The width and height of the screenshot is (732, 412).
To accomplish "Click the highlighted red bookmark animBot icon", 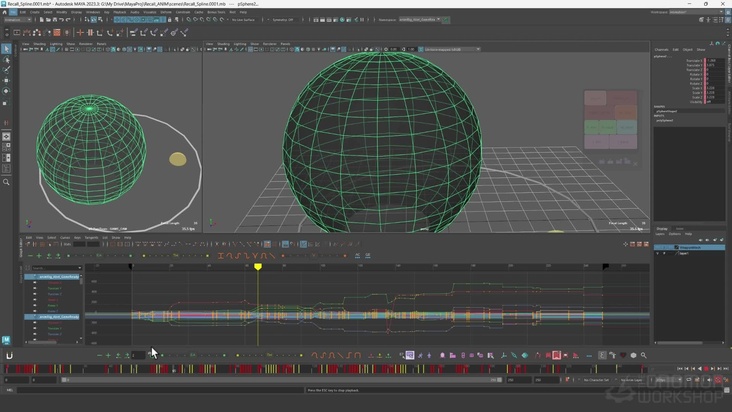I will point(556,356).
